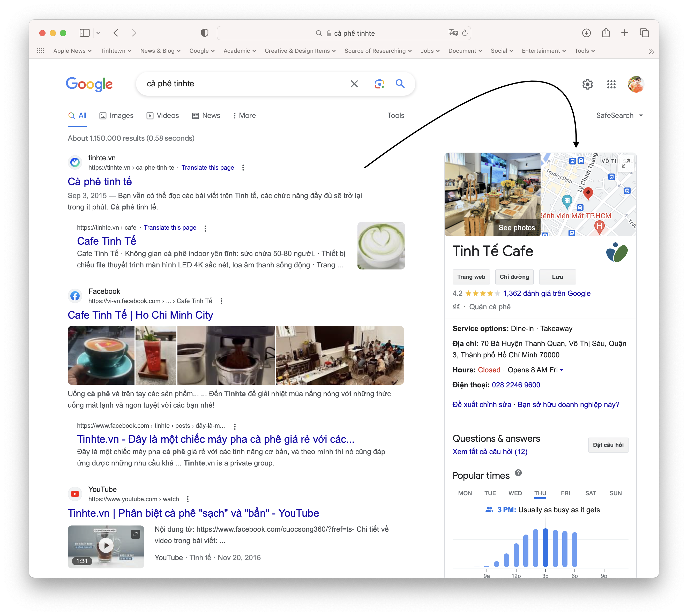688x616 pixels.
Task: Open options menu for Facebook result
Action: click(221, 301)
